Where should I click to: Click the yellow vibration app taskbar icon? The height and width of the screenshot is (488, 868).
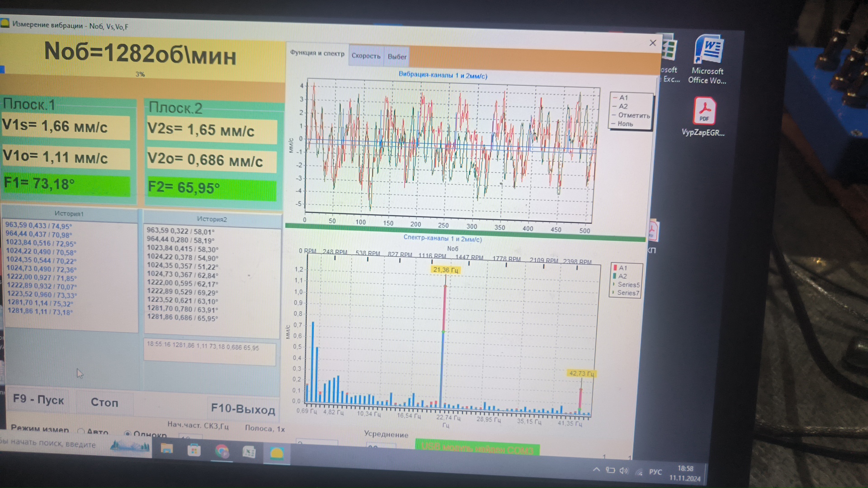(x=277, y=453)
